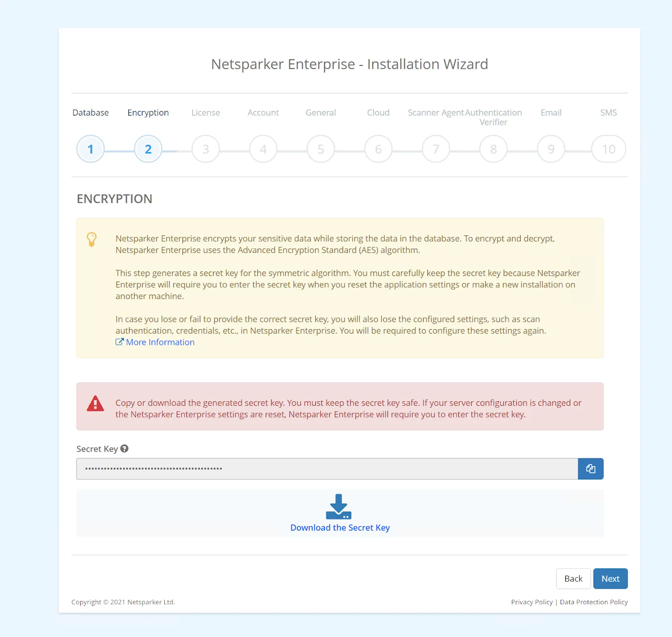This screenshot has width=672, height=637.
Task: Open the Email step label
Action: (x=551, y=113)
